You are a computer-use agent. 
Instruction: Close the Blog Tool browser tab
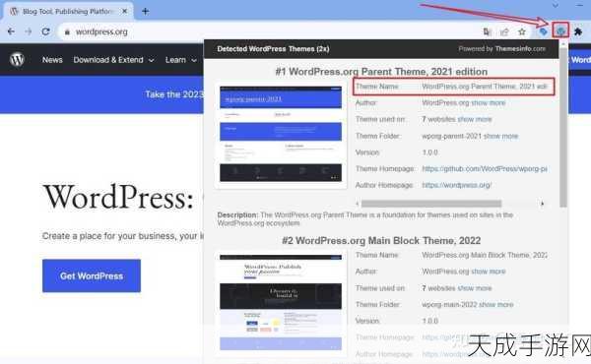click(124, 11)
